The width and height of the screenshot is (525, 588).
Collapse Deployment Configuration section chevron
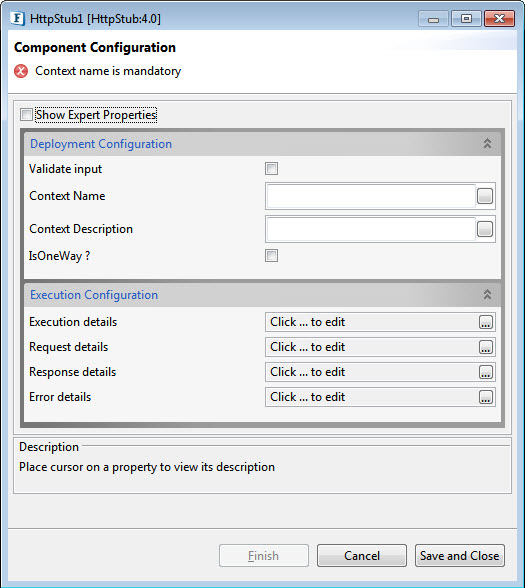pos(487,143)
